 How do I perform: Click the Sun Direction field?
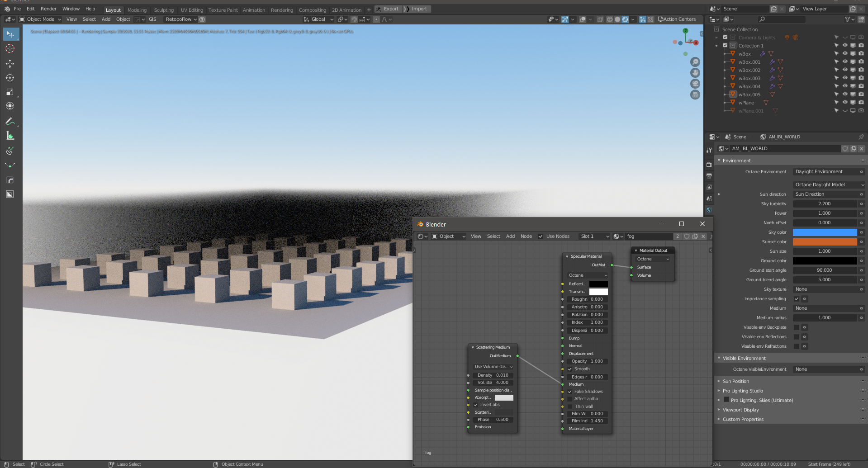pyautogui.click(x=825, y=194)
